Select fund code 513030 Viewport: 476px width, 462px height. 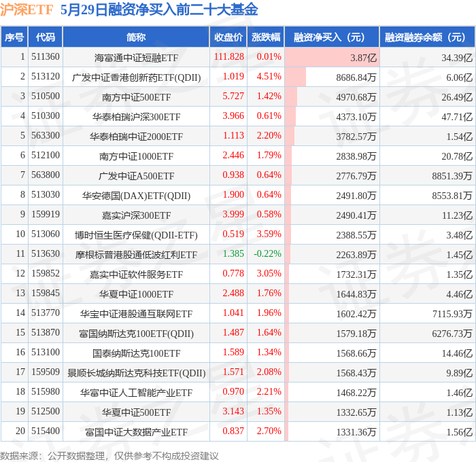[46, 194]
